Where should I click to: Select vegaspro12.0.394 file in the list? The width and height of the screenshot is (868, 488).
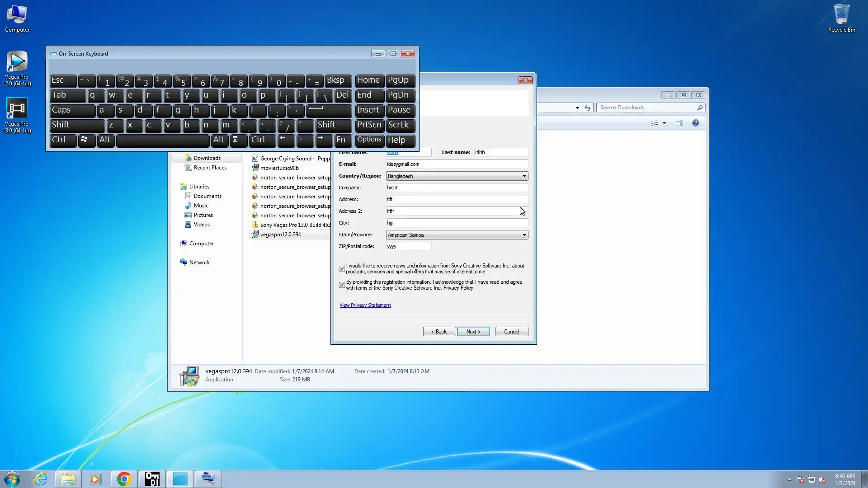click(x=280, y=235)
